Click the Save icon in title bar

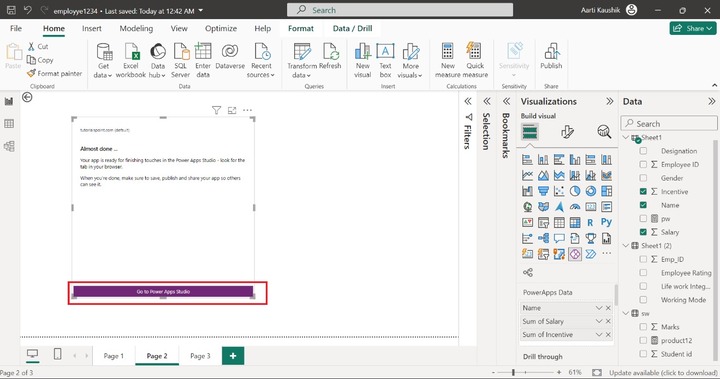pos(11,10)
